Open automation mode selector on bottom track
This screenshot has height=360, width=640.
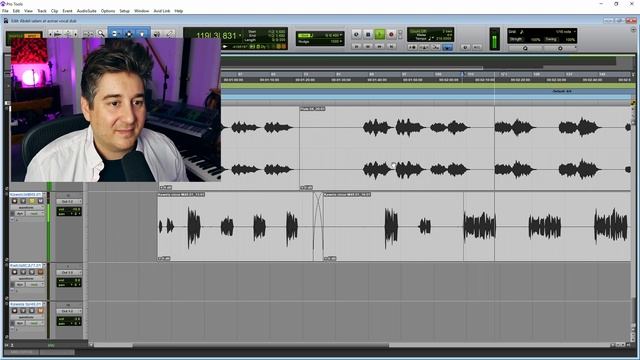pos(35,323)
